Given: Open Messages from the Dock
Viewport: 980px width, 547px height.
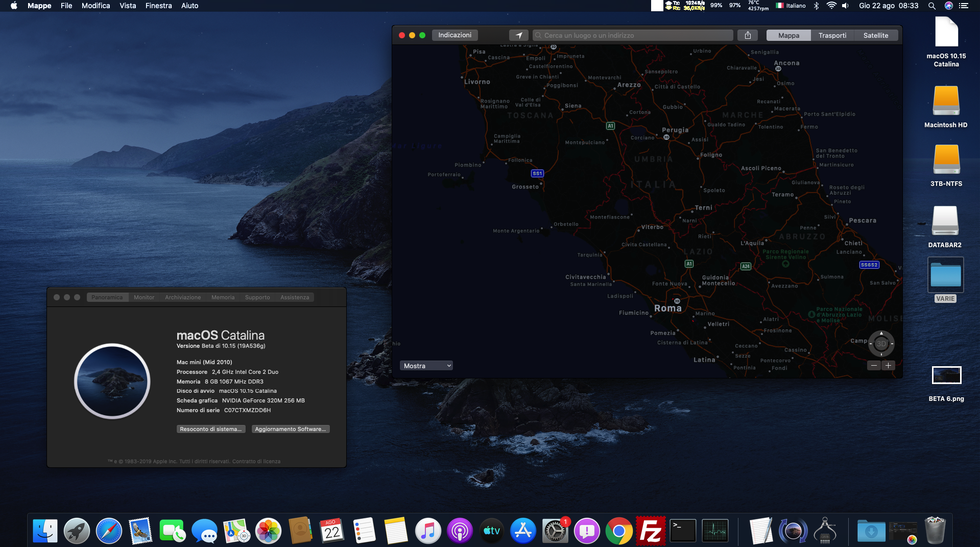Looking at the screenshot, I should point(204,531).
